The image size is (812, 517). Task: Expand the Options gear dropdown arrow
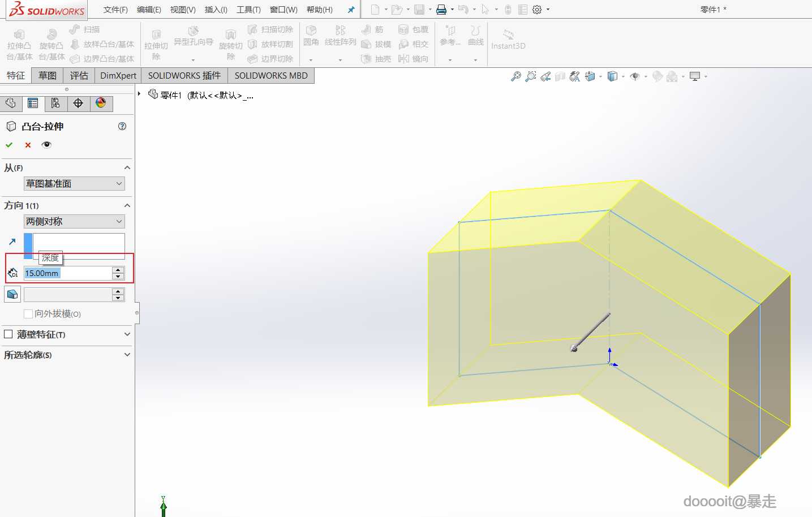548,10
